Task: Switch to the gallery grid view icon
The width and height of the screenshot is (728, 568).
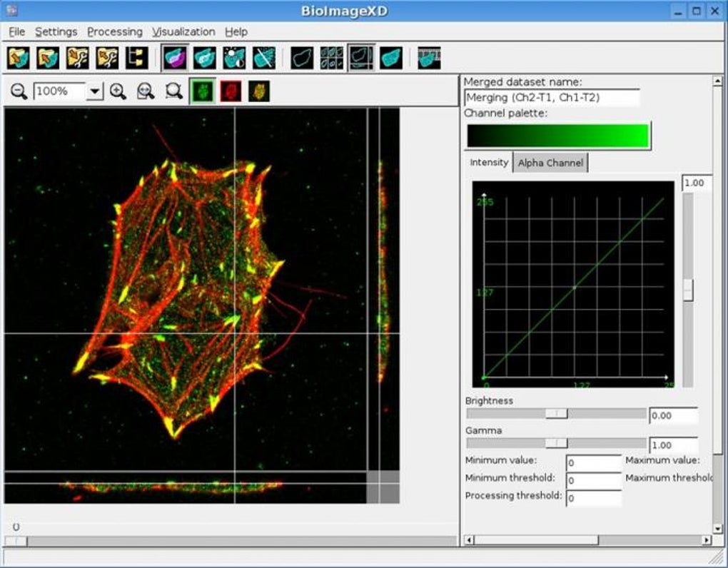Action: (331, 57)
